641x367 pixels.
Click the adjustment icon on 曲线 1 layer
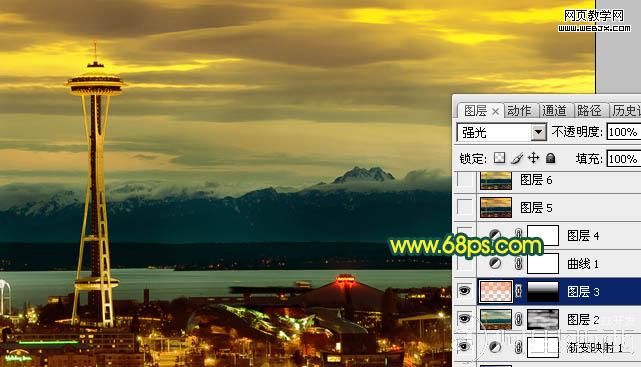[x=495, y=263]
